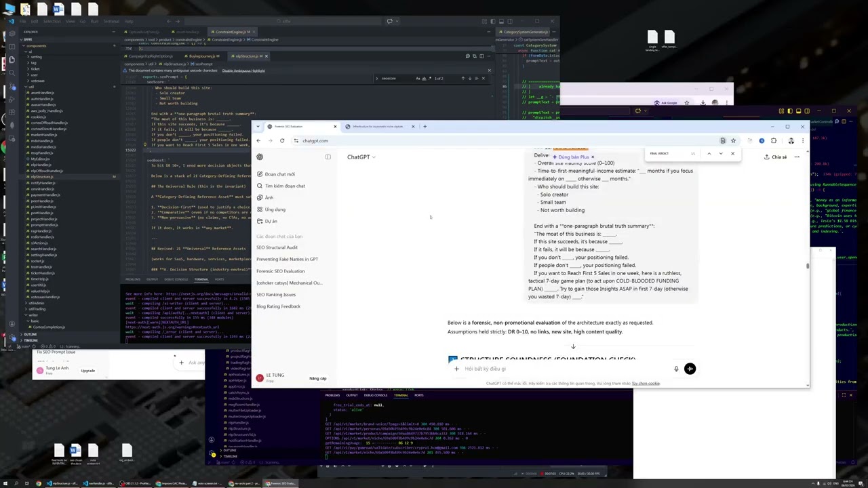Expand the replace field chevron beside seoscore
The height and width of the screenshot is (488, 868).
pos(376,79)
